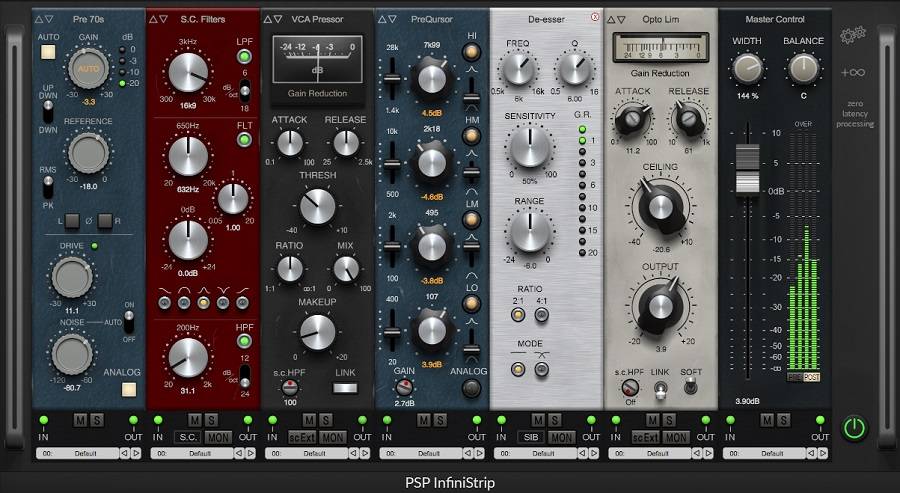Click the phase invert L button

coord(72,219)
